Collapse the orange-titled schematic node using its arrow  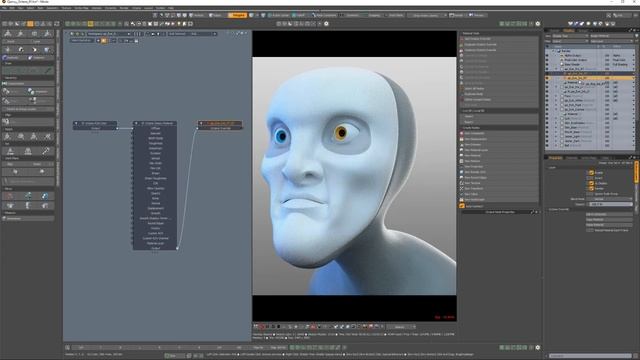pos(201,123)
